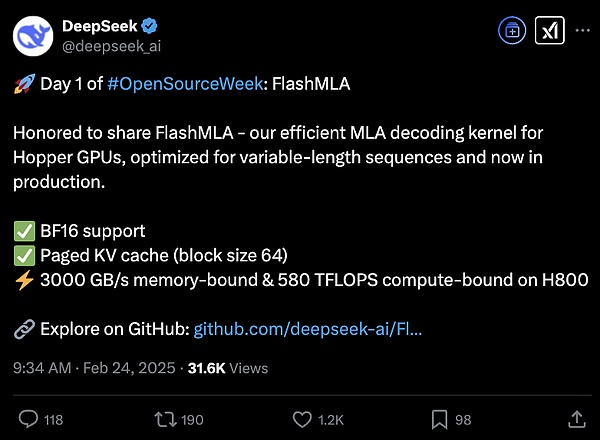
Task: Click the 1.2K likes count
Action: 332,418
